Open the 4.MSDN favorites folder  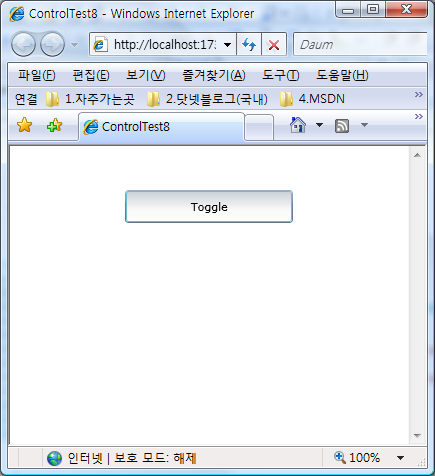[312, 99]
